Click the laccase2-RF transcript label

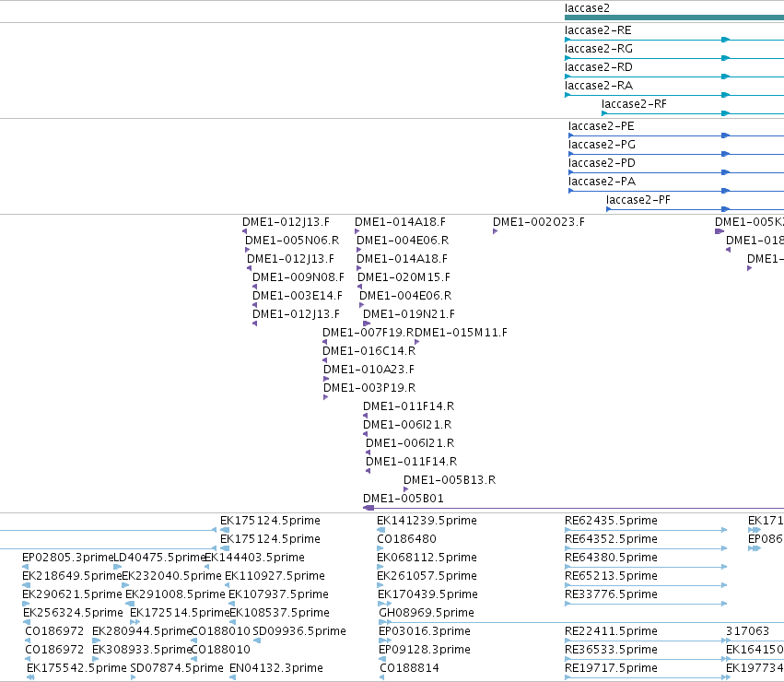tap(634, 104)
